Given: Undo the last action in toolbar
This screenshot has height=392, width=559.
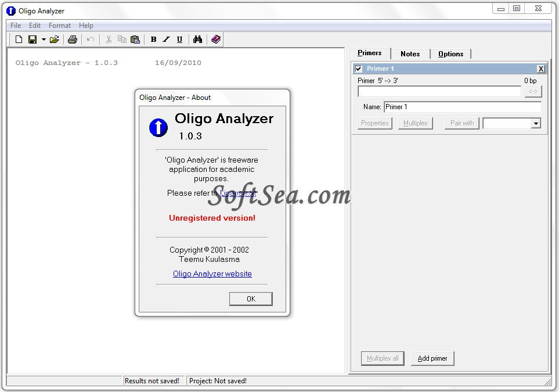Looking at the screenshot, I should [91, 39].
